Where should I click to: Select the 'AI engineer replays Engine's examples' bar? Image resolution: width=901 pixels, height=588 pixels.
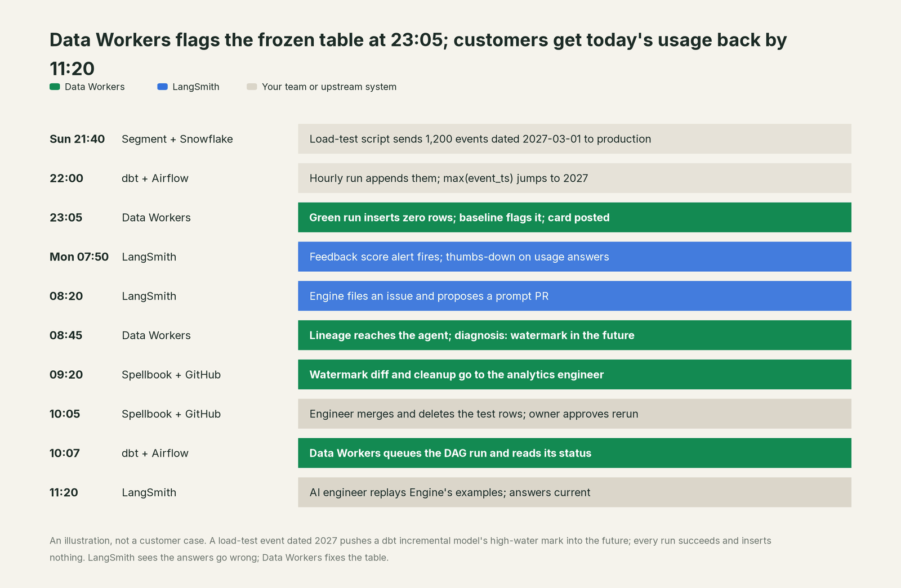click(574, 492)
